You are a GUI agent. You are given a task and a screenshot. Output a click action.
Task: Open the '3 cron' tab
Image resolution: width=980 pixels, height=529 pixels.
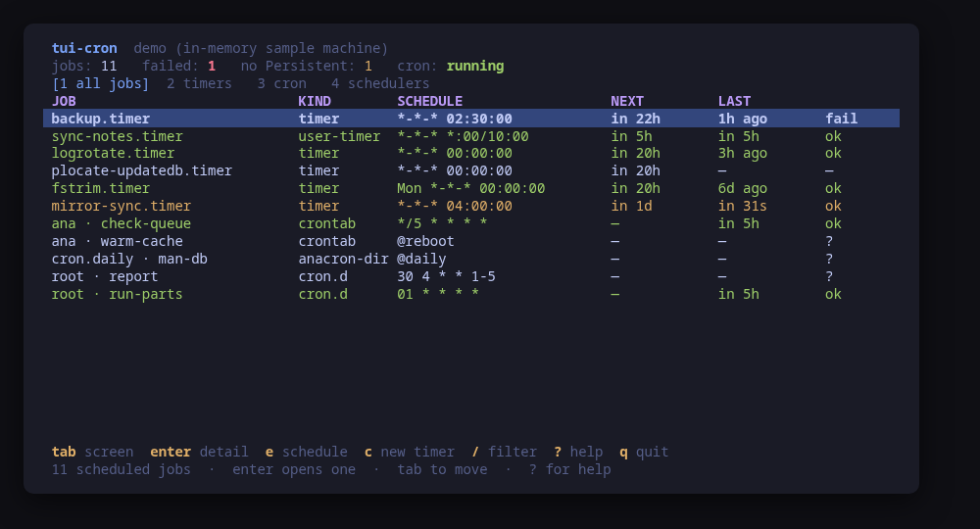tap(282, 83)
